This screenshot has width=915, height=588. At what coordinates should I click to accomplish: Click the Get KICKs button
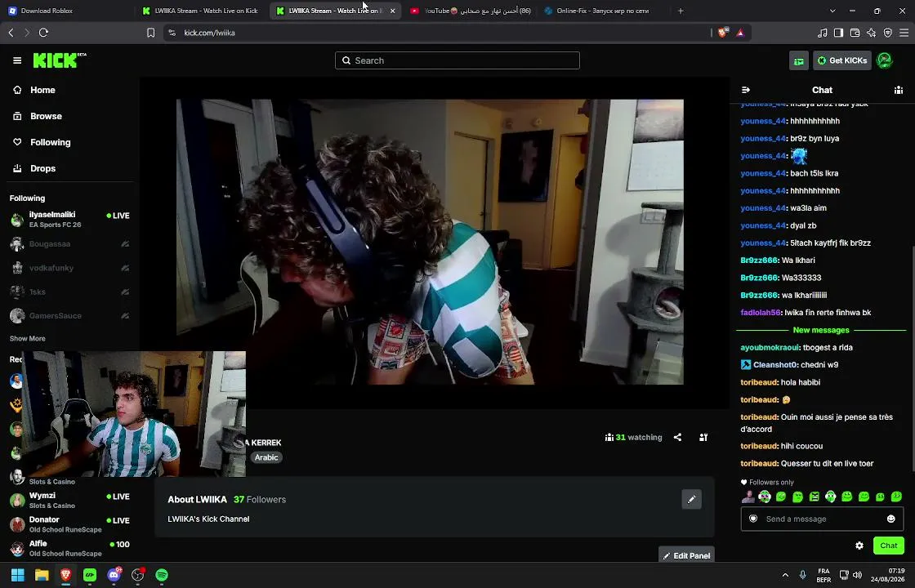[x=842, y=60]
